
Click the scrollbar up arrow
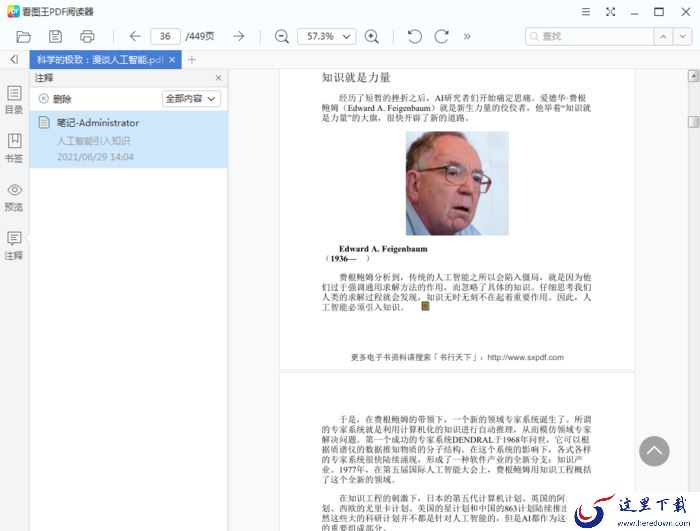point(693,76)
